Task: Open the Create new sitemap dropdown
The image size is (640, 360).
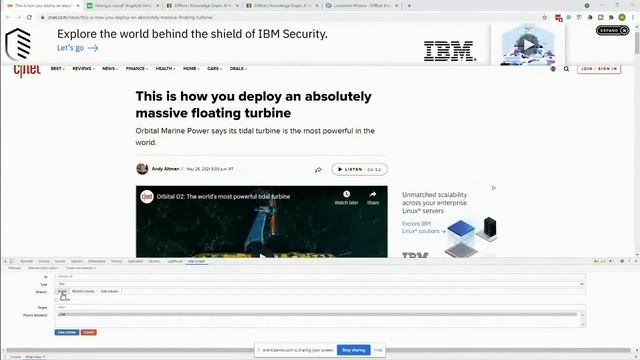Action: point(81,268)
